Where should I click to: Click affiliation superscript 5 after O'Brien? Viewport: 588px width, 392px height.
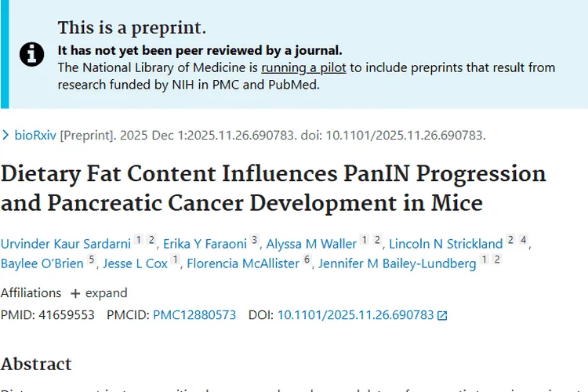tap(92, 260)
